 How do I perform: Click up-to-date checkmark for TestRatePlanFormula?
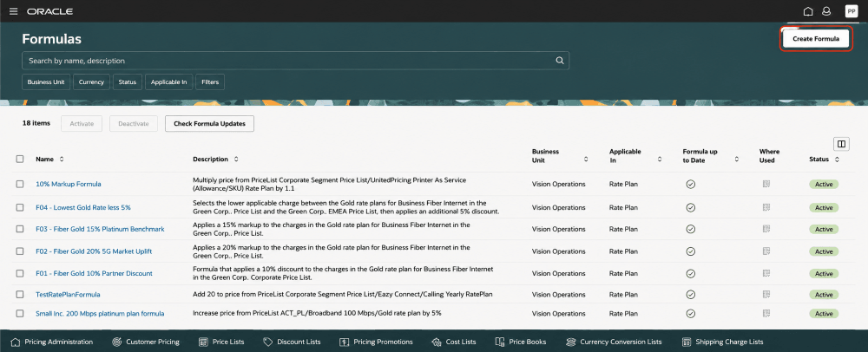[x=690, y=295]
